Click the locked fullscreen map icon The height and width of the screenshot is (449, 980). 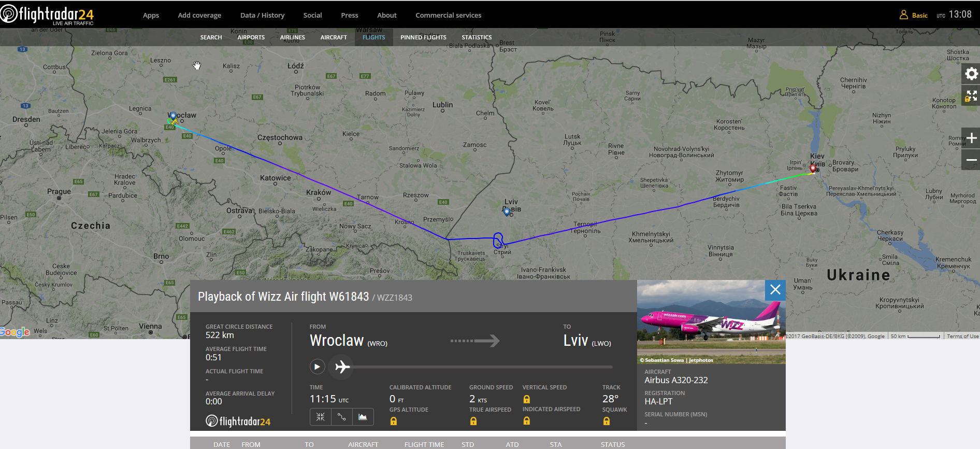[x=971, y=96]
